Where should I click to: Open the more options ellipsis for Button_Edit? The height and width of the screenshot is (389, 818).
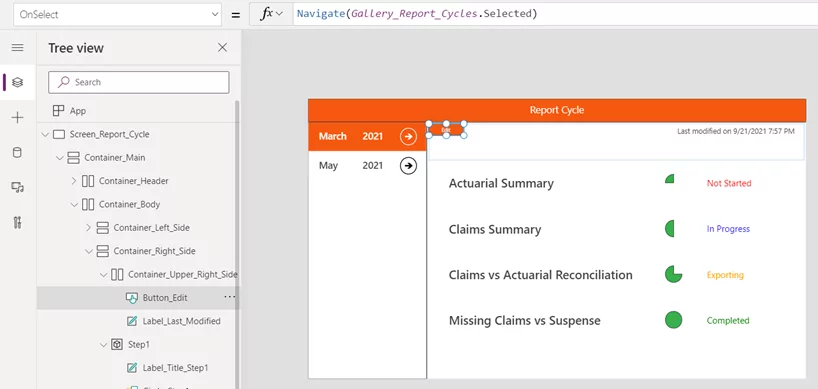pos(230,297)
